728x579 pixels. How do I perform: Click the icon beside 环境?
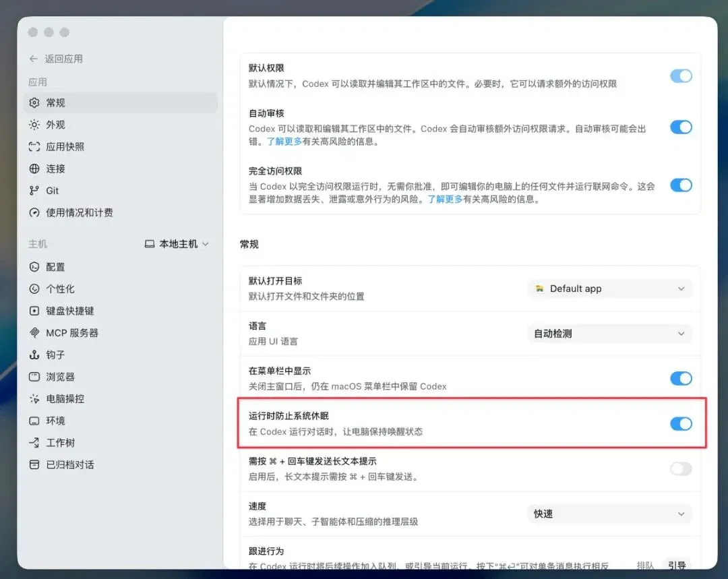point(34,421)
